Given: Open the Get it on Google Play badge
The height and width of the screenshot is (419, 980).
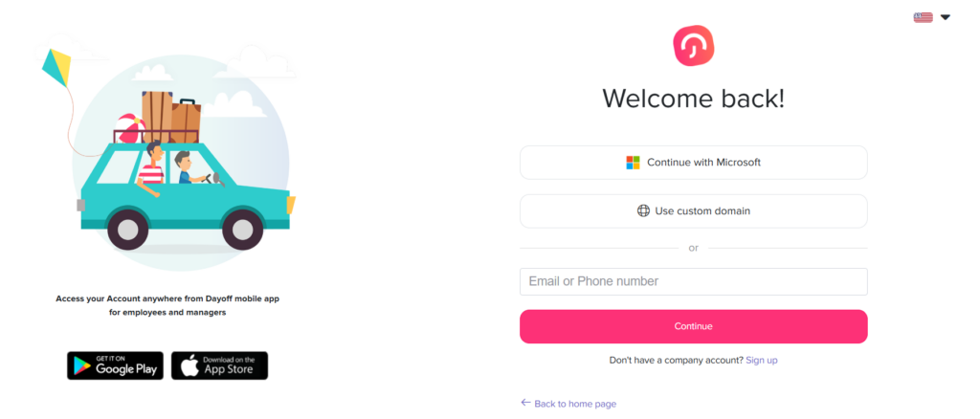Looking at the screenshot, I should [x=115, y=366].
